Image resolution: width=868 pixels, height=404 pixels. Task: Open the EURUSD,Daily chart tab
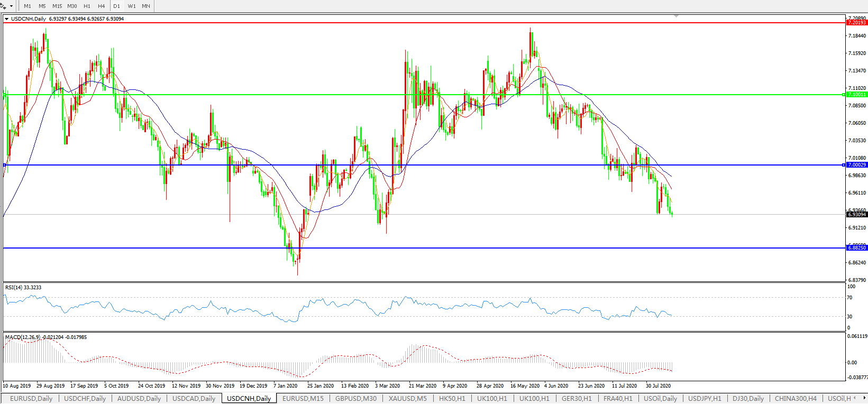pos(31,399)
